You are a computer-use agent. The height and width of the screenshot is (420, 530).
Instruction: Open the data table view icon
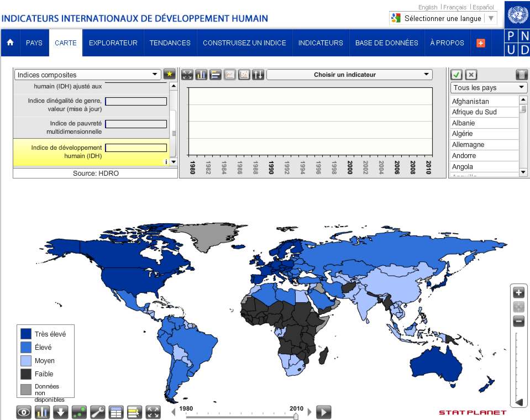[116, 412]
